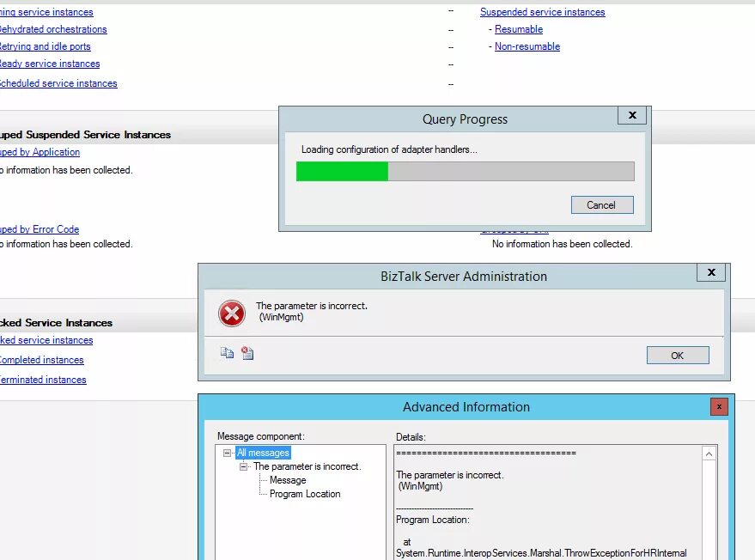
Task: Open the Dehydrated orchestrations link
Action: coord(52,29)
